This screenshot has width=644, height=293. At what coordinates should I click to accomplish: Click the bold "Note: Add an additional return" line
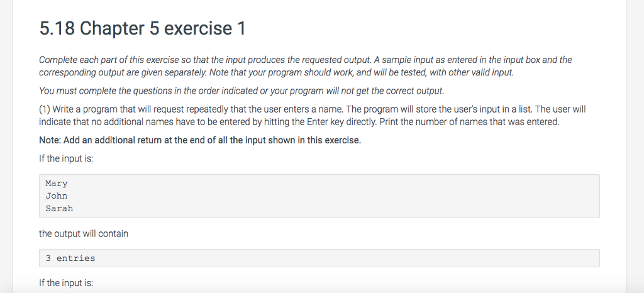point(200,140)
